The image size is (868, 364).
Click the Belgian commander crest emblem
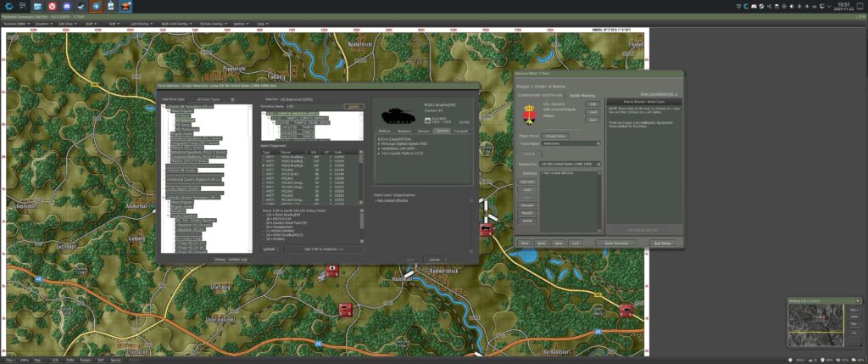pyautogui.click(x=530, y=113)
